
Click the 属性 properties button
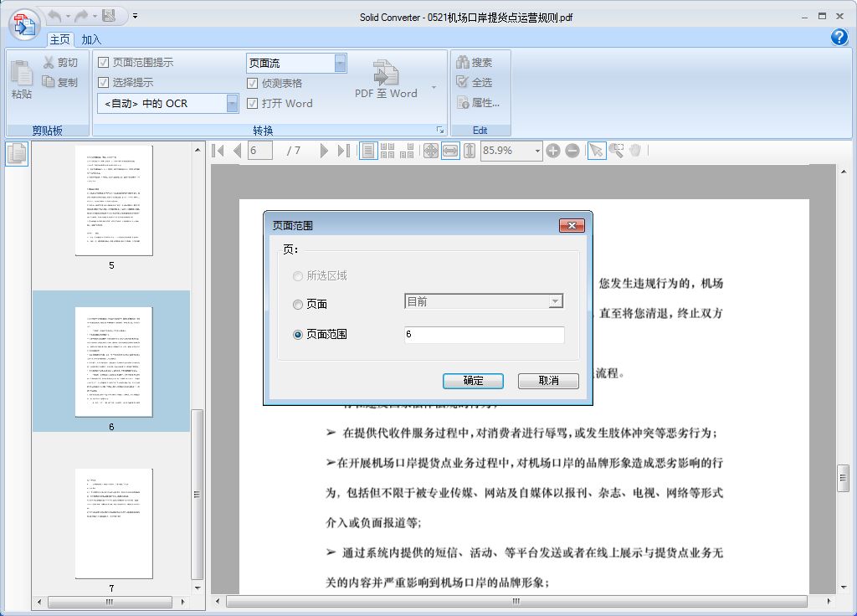click(478, 102)
